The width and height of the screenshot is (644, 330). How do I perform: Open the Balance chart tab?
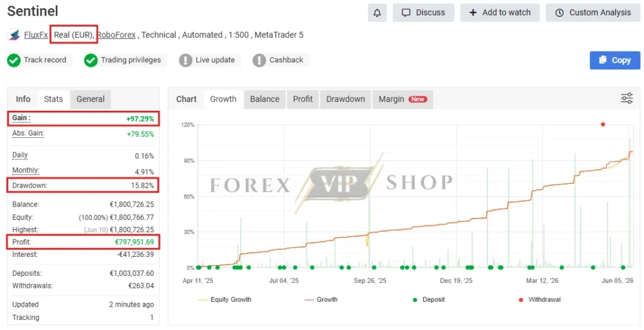[265, 99]
